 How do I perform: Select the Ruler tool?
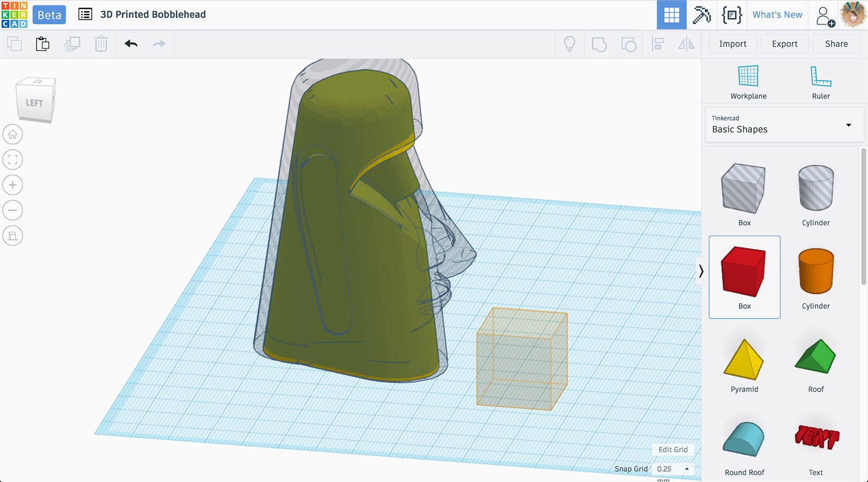[820, 83]
